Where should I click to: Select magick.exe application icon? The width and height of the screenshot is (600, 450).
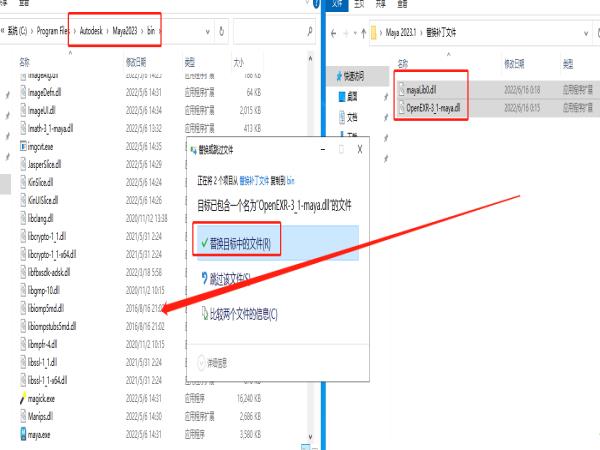tap(23, 398)
